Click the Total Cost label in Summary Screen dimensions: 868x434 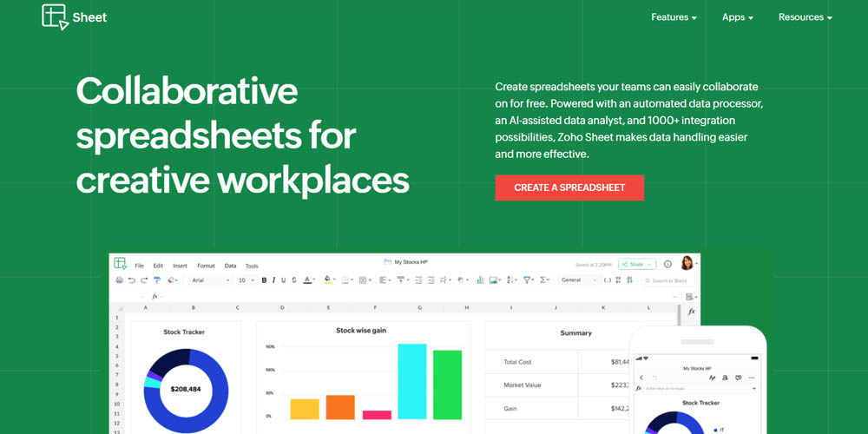point(517,362)
